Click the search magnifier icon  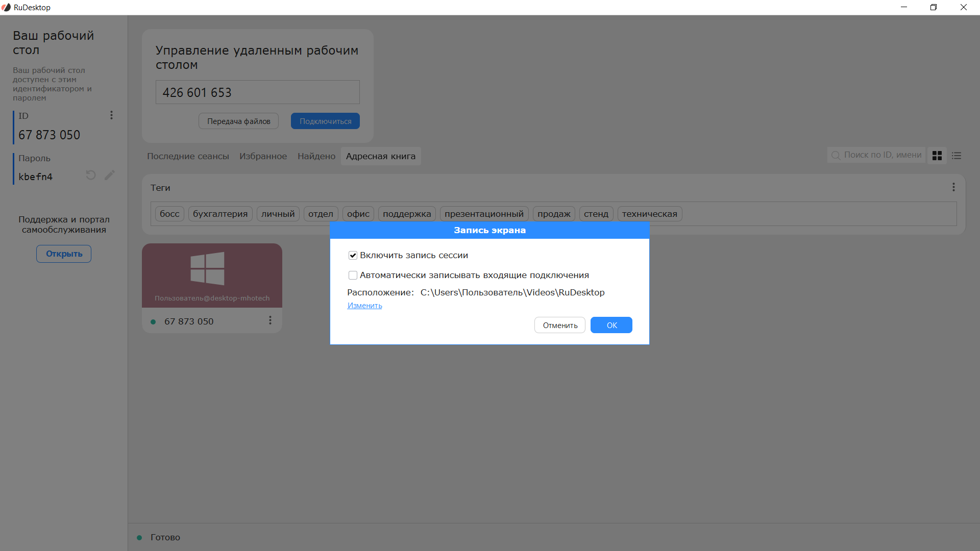(x=836, y=155)
